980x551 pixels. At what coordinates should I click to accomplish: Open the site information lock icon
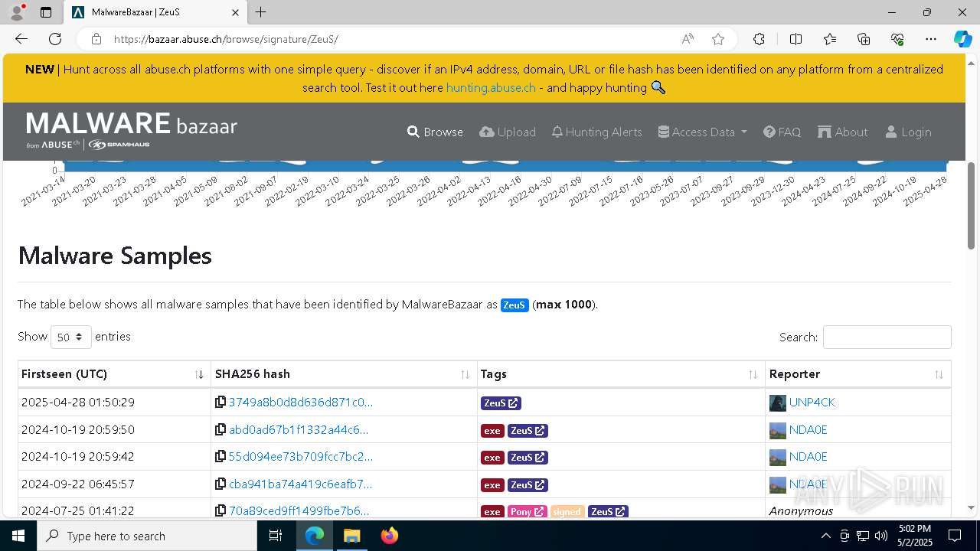[x=96, y=39]
